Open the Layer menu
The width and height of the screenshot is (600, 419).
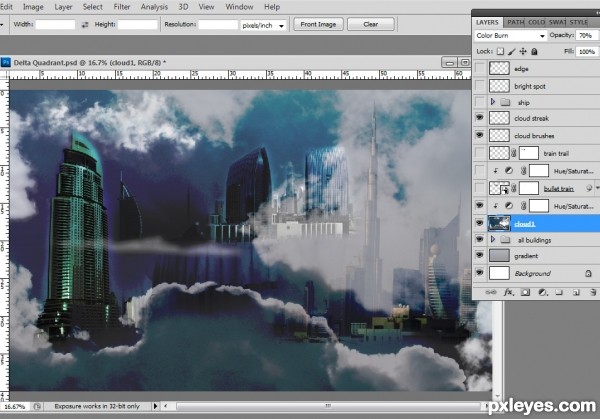(x=63, y=7)
